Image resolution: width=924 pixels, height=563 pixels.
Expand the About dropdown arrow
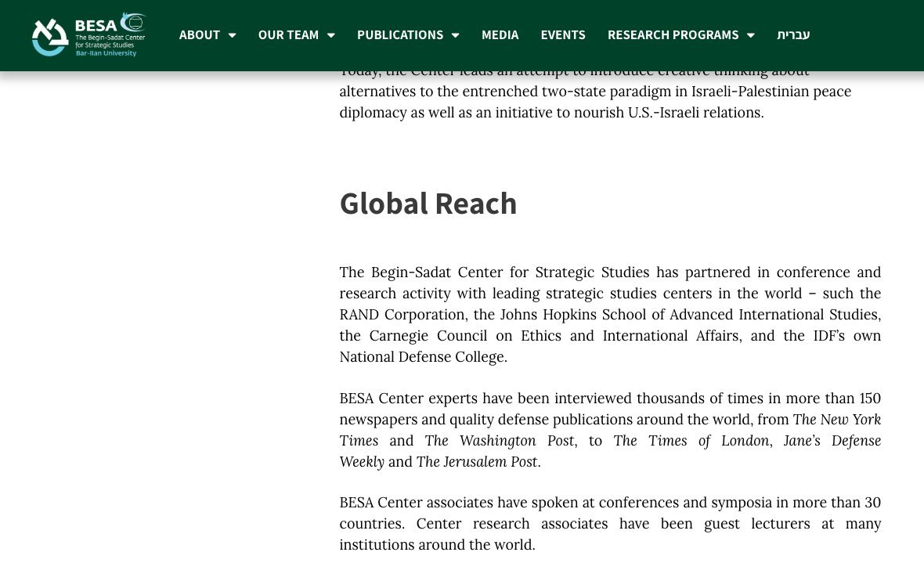point(233,35)
